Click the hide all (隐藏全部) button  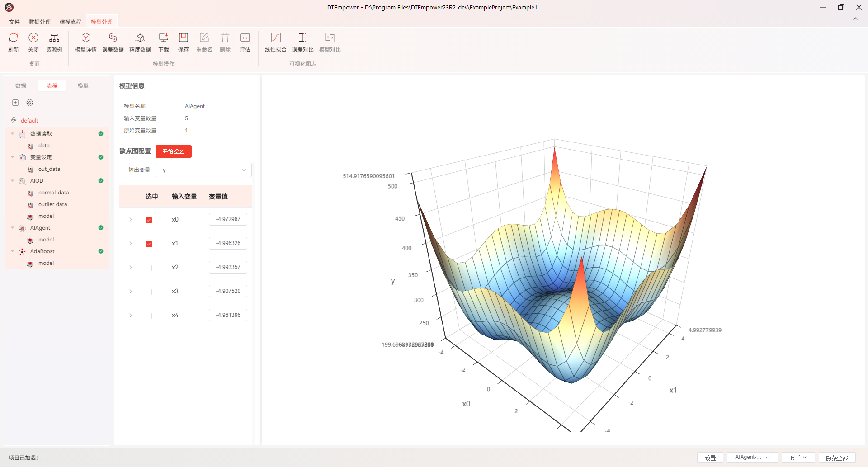click(x=837, y=458)
